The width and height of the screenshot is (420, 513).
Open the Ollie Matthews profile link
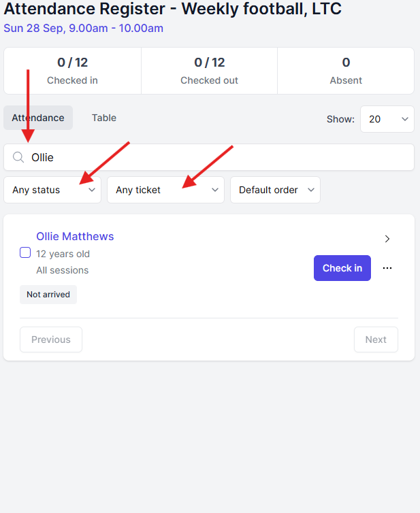[75, 236]
